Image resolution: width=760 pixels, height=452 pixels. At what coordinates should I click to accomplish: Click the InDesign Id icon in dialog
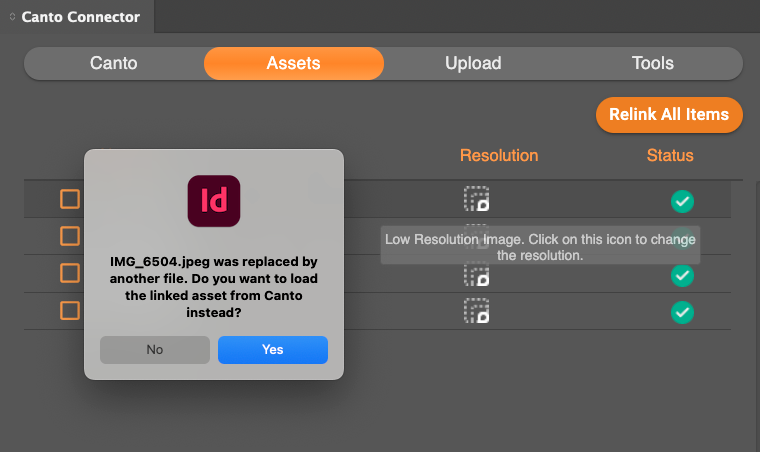tap(214, 201)
